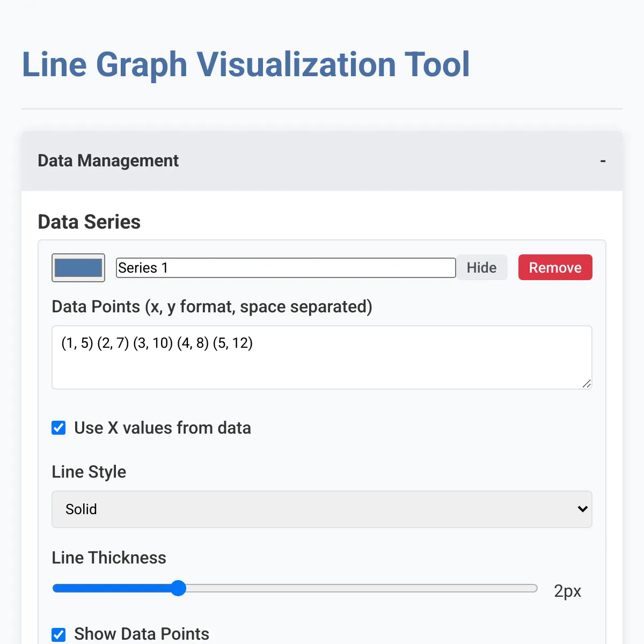Click the Line Style dropdown arrow
Screen dimensions: 644x644
[582, 509]
